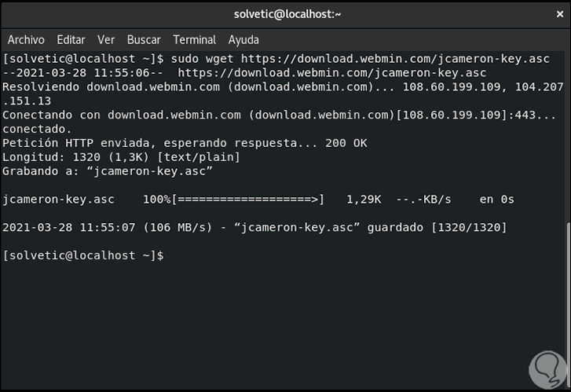Open the Archivo menu
571x392 pixels.
click(x=26, y=39)
